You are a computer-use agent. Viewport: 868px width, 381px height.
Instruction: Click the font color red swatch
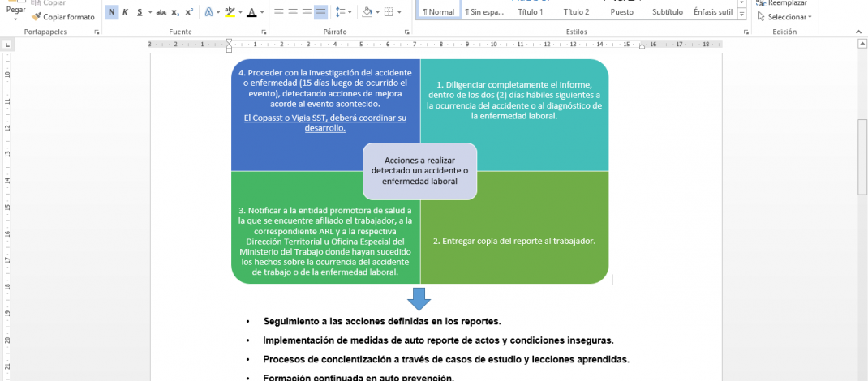251,12
